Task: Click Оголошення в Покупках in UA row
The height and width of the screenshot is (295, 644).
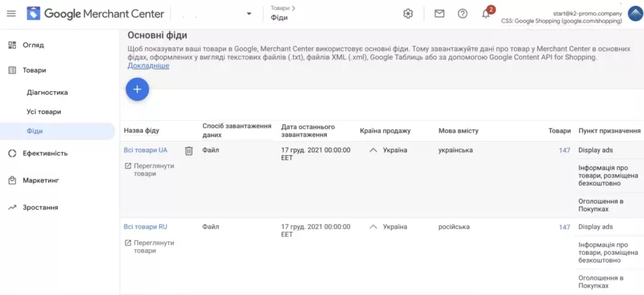Action: (601, 205)
